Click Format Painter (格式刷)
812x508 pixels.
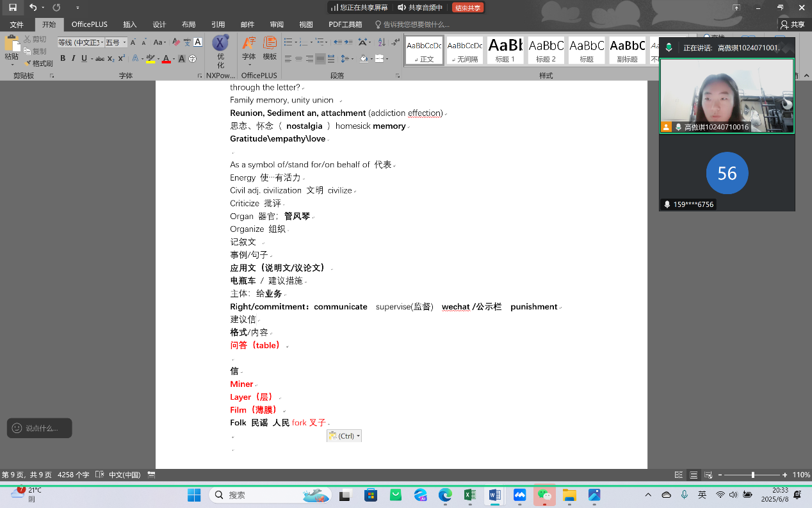(38, 63)
